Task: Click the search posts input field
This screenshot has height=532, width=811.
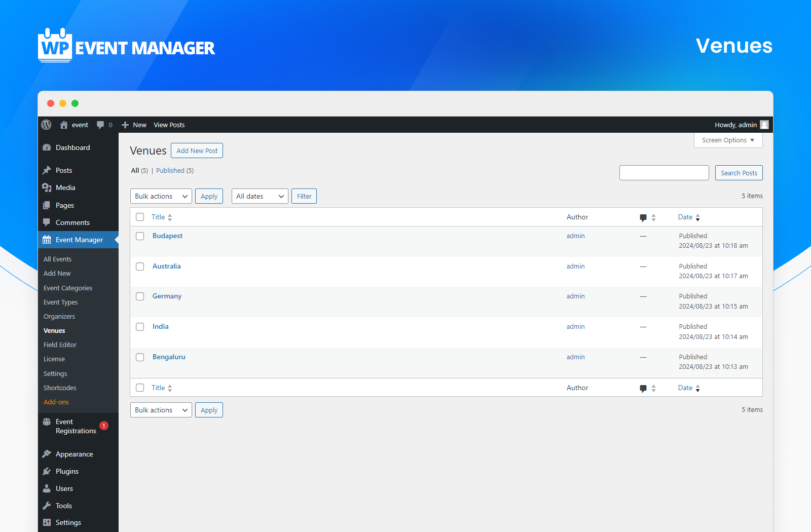Action: tap(664, 173)
